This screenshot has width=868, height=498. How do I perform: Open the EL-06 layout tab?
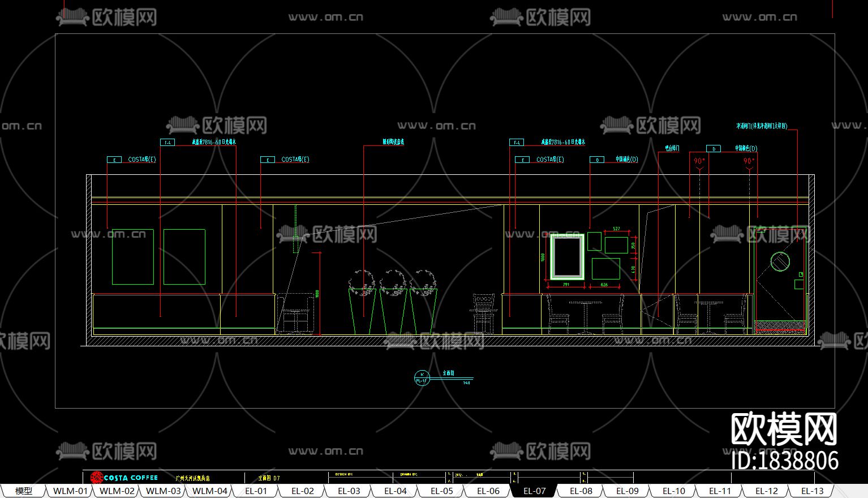coord(488,491)
